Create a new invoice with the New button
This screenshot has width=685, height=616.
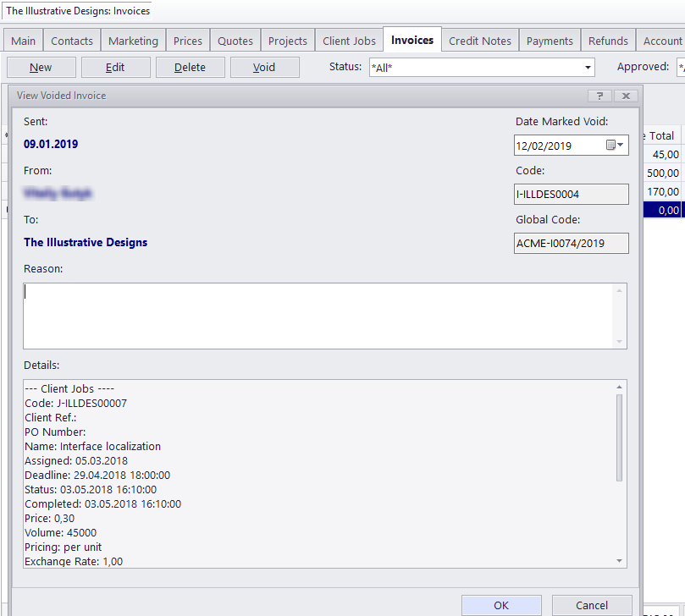tap(41, 67)
